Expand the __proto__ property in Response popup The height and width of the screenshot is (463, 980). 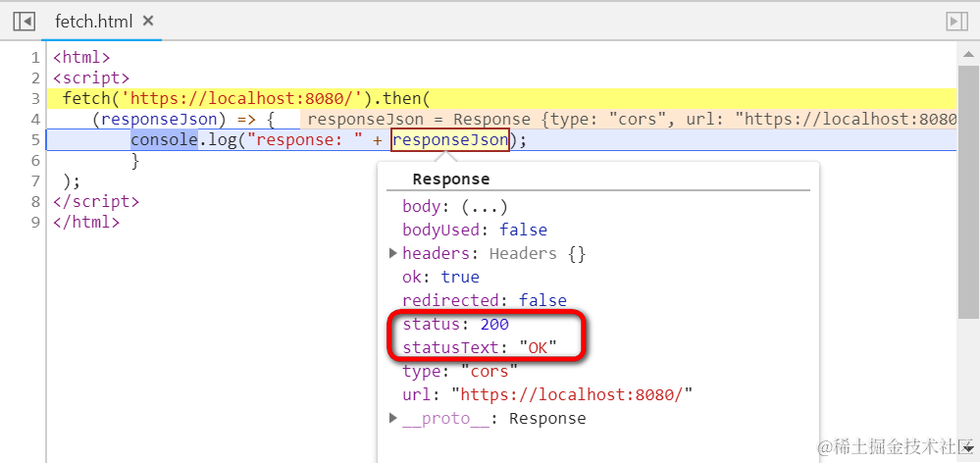coord(393,418)
